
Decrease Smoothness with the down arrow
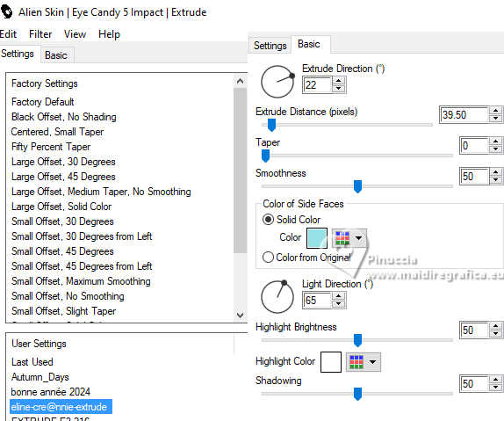(495, 179)
